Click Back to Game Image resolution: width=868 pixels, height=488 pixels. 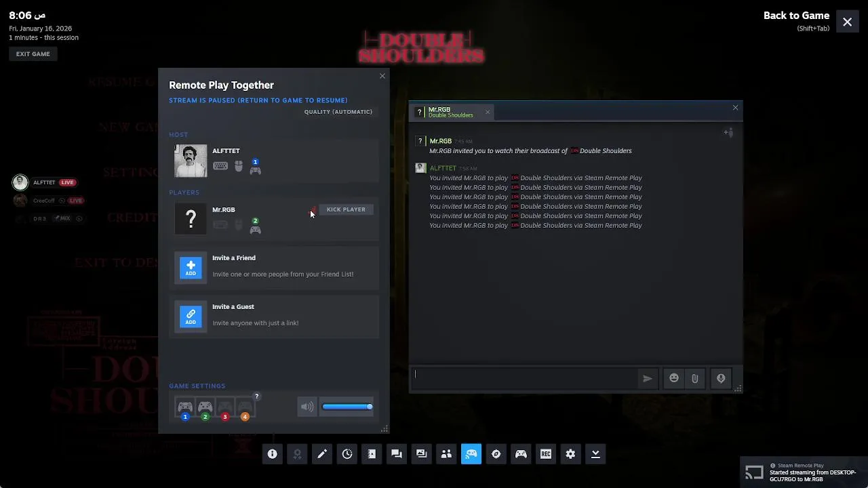point(796,16)
